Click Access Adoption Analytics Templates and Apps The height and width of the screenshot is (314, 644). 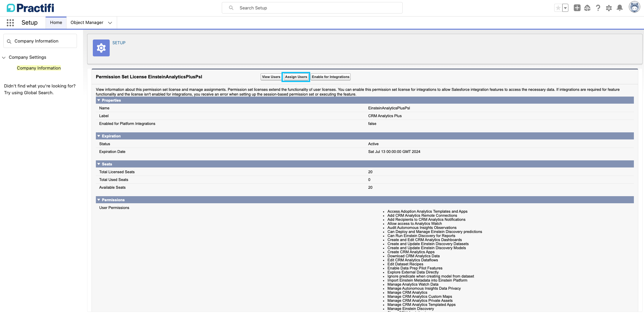click(427, 212)
